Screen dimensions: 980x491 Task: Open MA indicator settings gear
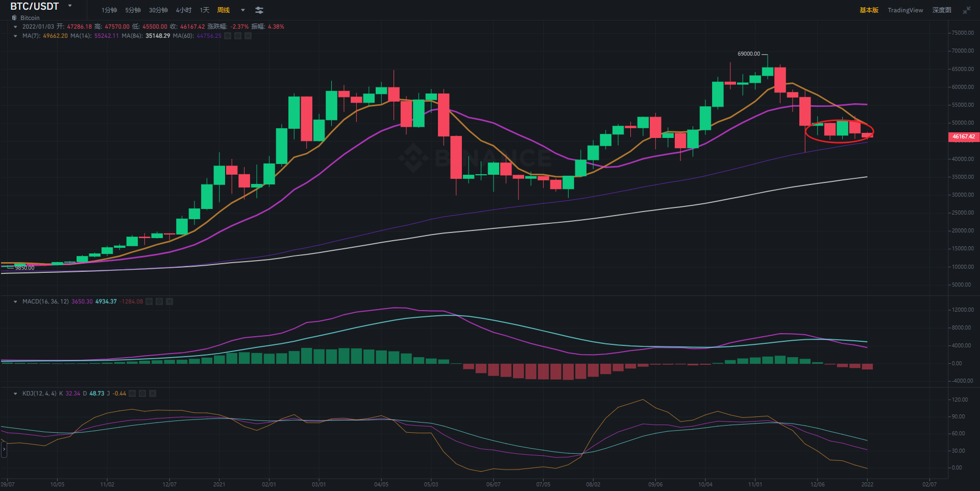click(238, 36)
